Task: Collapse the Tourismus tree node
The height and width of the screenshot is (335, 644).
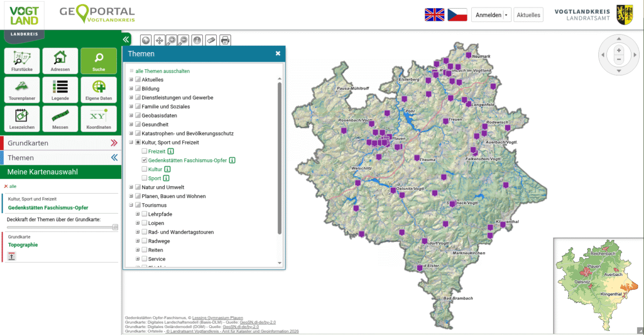Action: (x=131, y=205)
